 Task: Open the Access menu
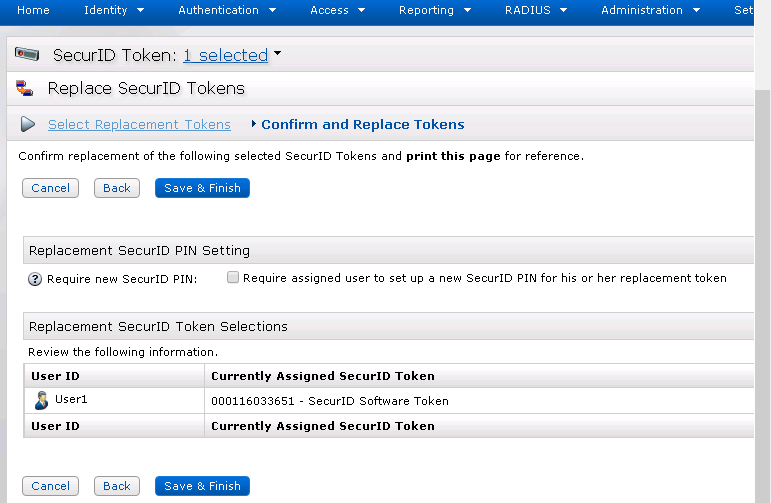click(336, 10)
